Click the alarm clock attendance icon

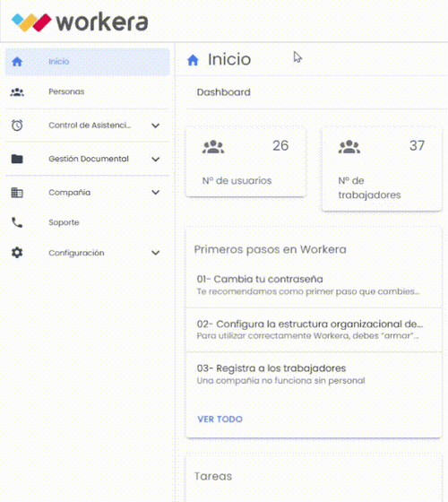(x=17, y=125)
